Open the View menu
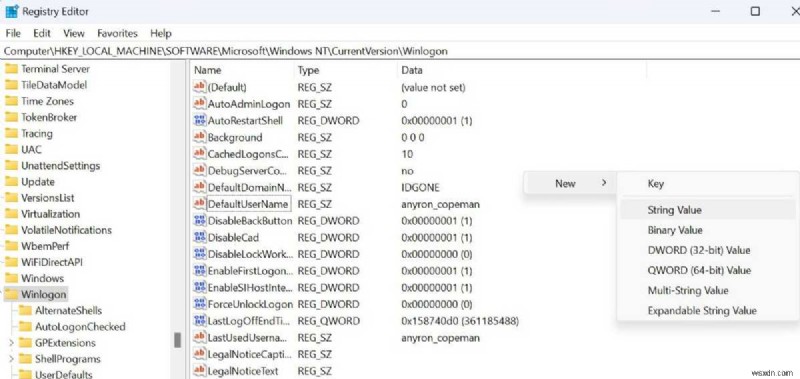The height and width of the screenshot is (379, 800). (x=74, y=33)
